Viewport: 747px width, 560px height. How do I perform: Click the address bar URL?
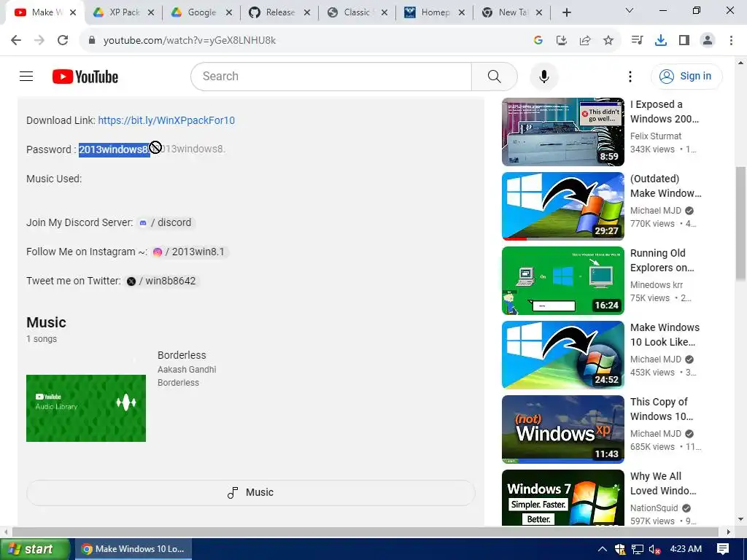pos(190,41)
